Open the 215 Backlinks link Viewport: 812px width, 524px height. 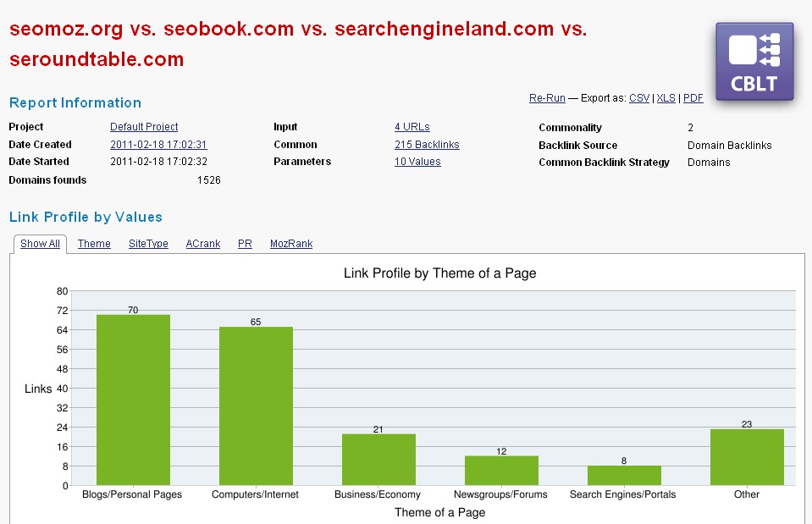(427, 145)
